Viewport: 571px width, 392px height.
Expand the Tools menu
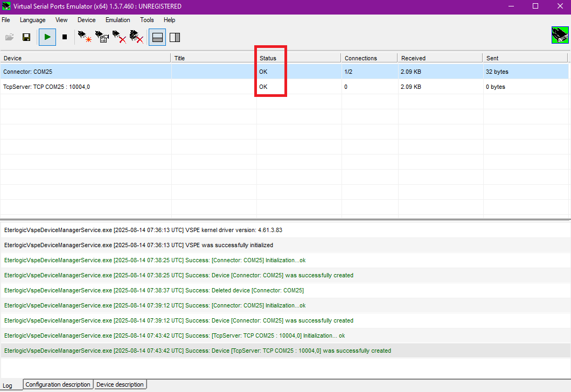click(x=147, y=20)
